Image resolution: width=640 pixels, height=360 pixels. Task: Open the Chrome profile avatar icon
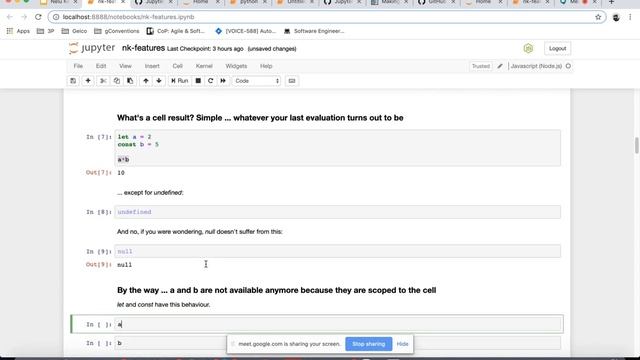(x=616, y=17)
